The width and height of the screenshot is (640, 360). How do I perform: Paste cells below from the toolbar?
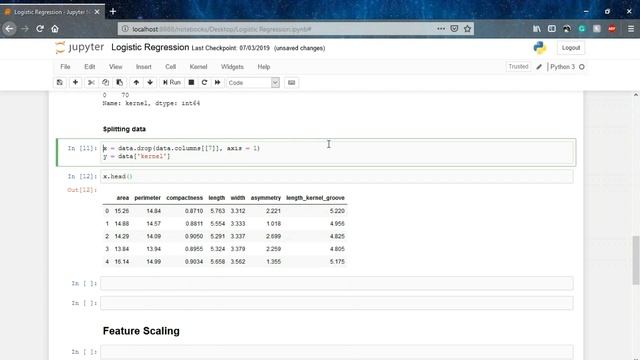(x=120, y=82)
